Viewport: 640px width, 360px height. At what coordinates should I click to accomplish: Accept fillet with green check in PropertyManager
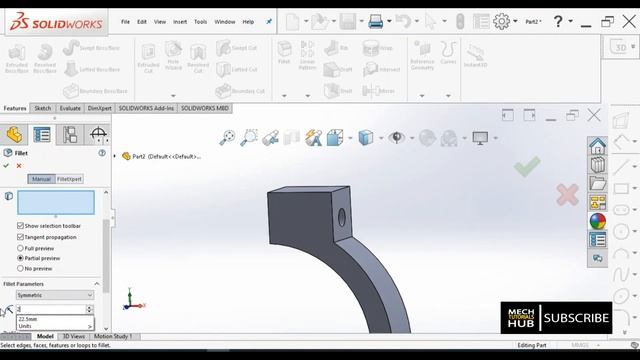(6, 165)
